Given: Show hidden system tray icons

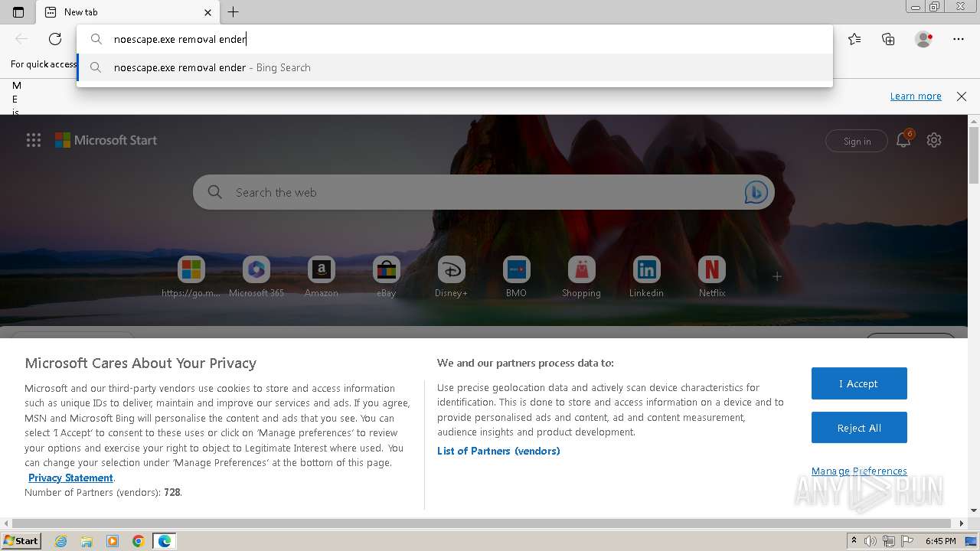Looking at the screenshot, I should click(854, 541).
